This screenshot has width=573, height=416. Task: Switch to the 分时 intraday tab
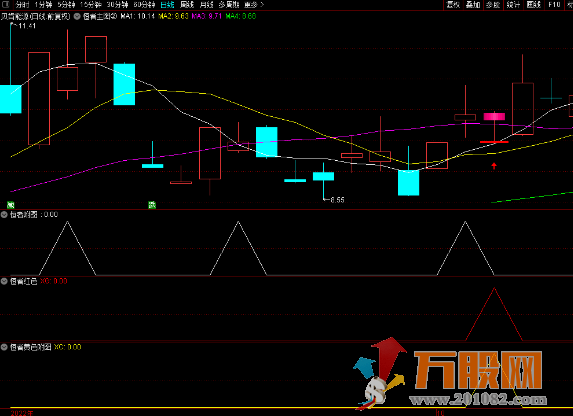point(22,5)
